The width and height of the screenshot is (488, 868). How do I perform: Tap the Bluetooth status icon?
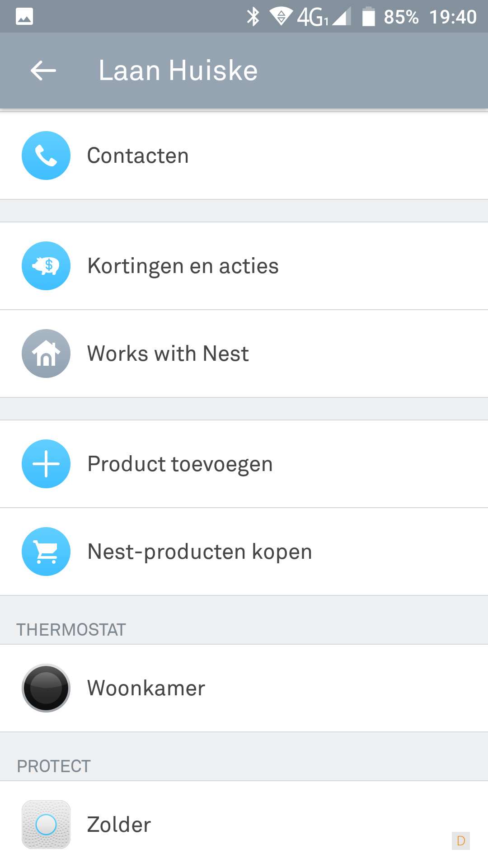click(253, 17)
